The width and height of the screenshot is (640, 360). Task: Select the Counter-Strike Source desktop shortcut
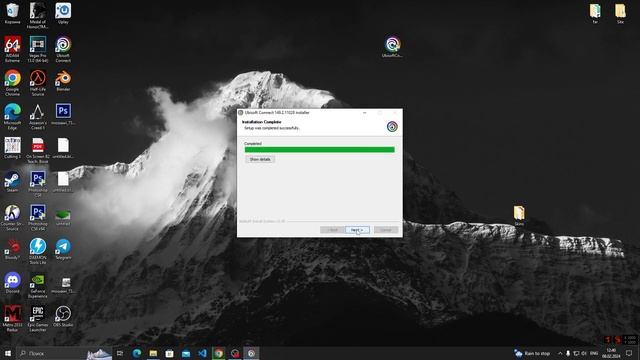pos(13,218)
